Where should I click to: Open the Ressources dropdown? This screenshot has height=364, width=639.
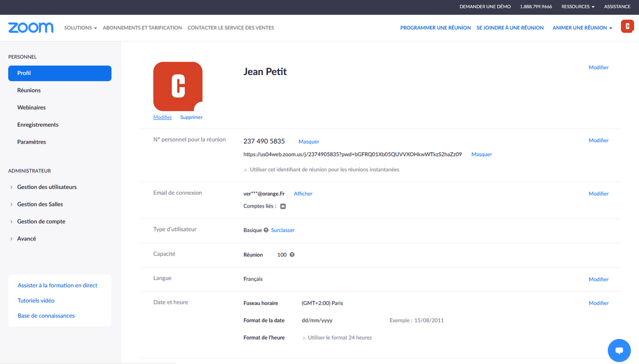578,7
